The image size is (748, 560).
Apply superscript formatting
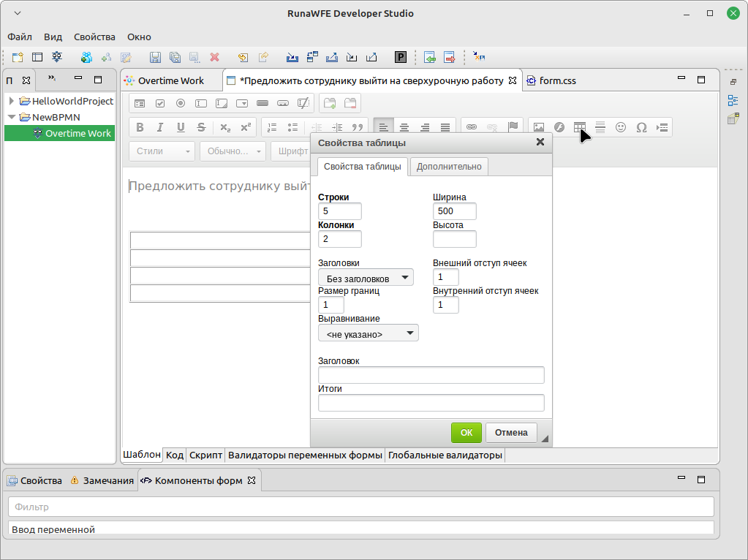click(x=246, y=127)
